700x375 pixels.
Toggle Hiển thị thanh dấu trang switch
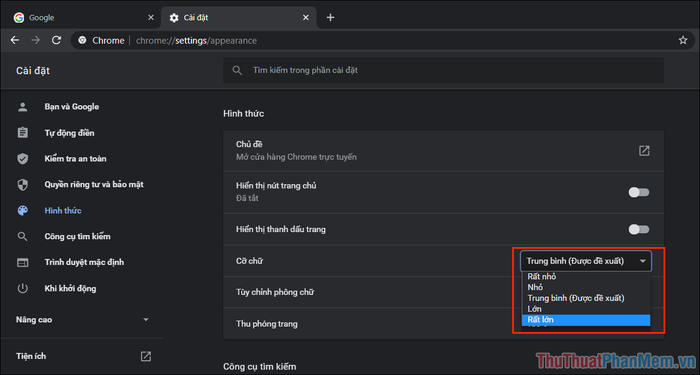click(x=638, y=229)
